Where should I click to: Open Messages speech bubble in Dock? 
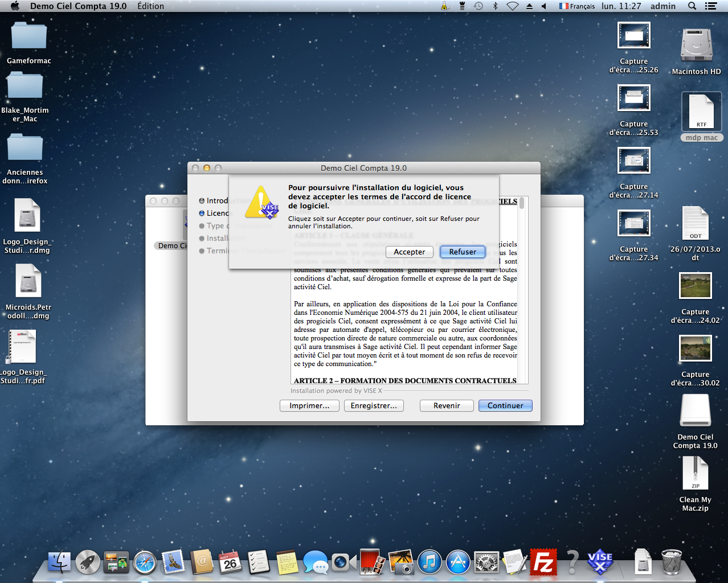pos(316,563)
